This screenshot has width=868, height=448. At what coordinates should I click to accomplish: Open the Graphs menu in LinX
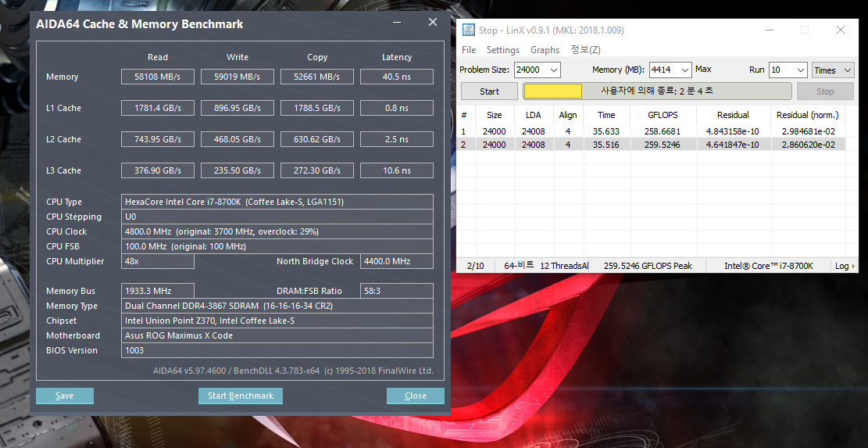(x=545, y=50)
